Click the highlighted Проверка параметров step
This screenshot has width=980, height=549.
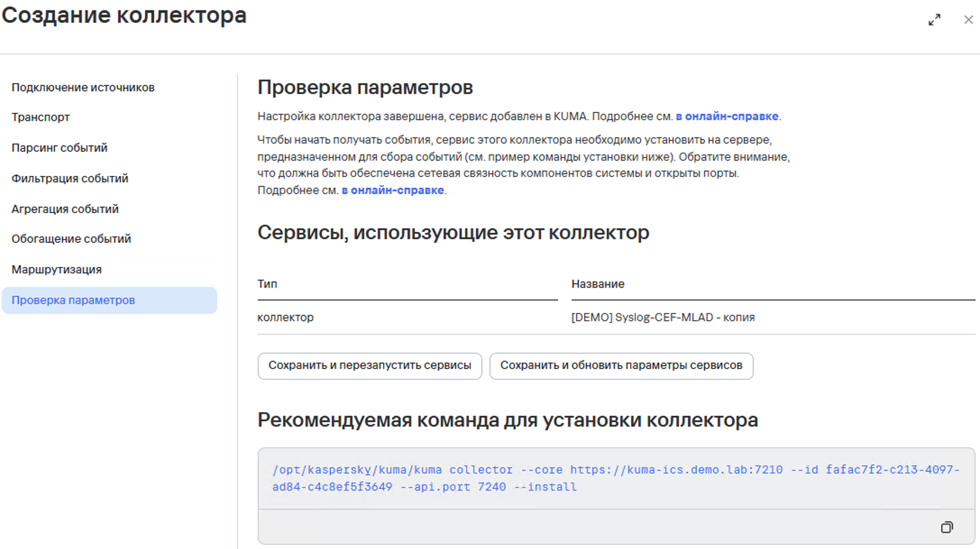point(73,300)
